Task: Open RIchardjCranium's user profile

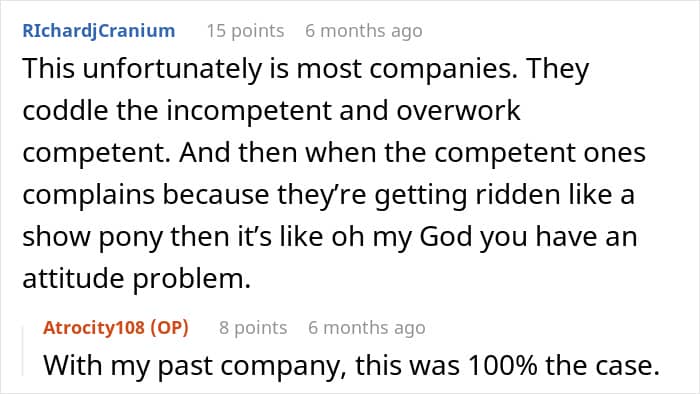Action: point(99,31)
